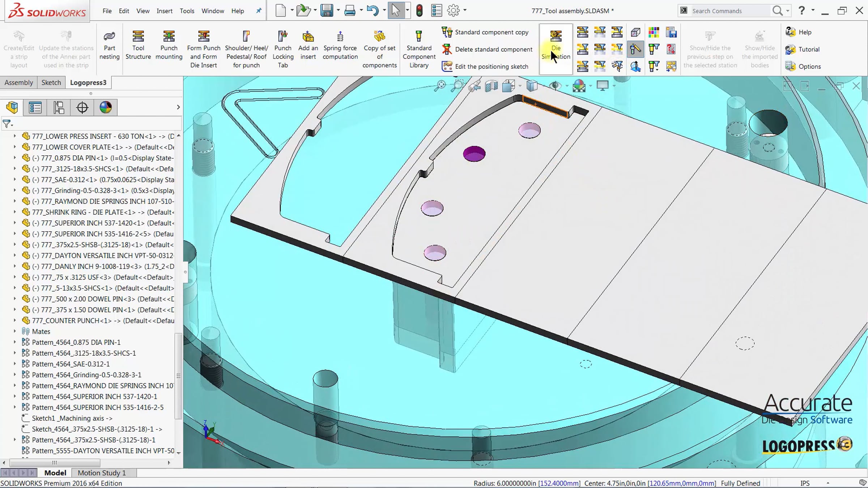
Task: Click the Edit Appearance color sphere icon
Action: click(x=579, y=86)
